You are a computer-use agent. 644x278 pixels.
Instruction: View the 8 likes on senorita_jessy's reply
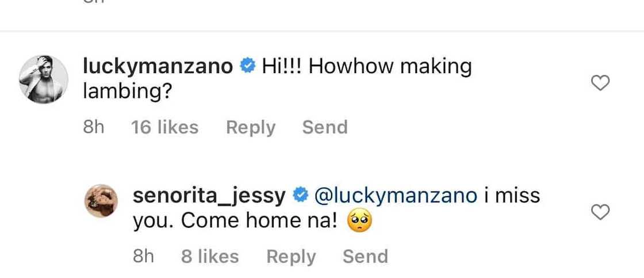[x=210, y=257]
